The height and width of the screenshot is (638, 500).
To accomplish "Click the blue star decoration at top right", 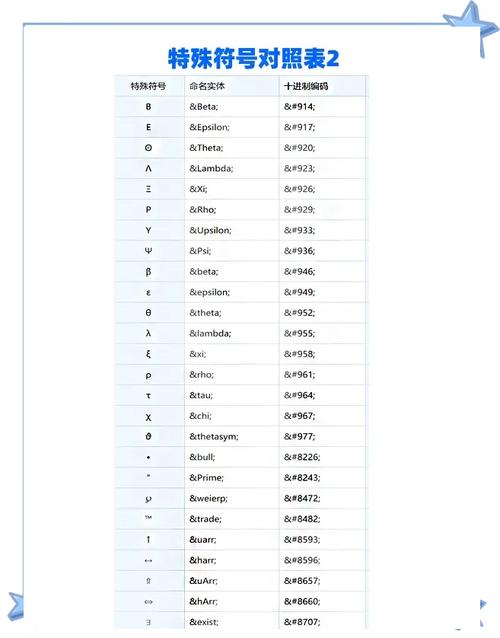I will click(x=471, y=26).
